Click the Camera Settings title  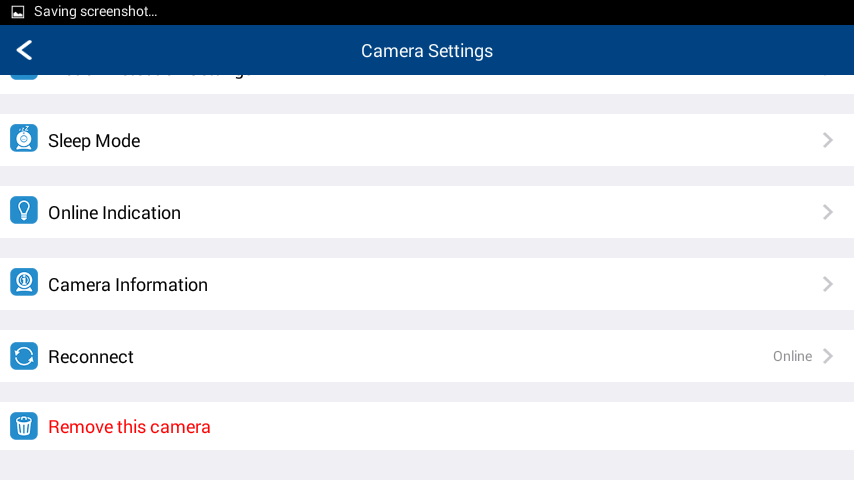pos(427,51)
